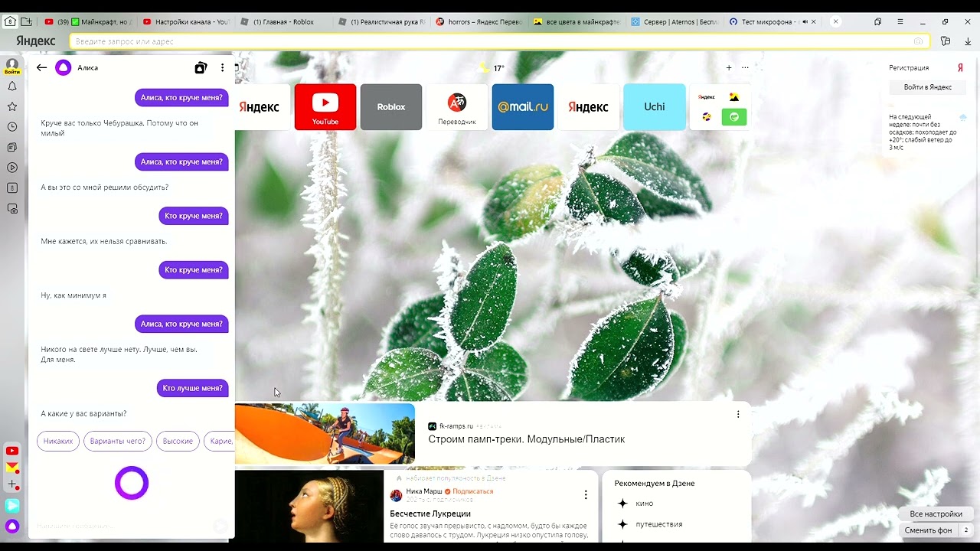Screen dimensions: 980x551
Task: Add new tableau site with plus
Action: 729,67
